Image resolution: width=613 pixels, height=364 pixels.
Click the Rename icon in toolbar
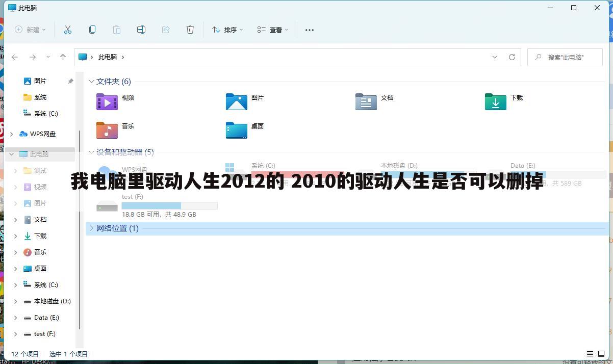141,30
